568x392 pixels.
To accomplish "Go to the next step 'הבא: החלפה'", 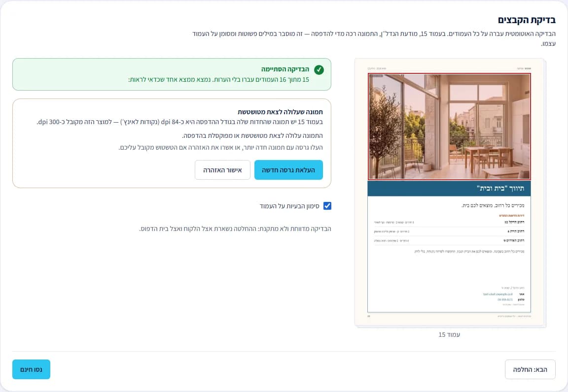I will pos(530,369).
